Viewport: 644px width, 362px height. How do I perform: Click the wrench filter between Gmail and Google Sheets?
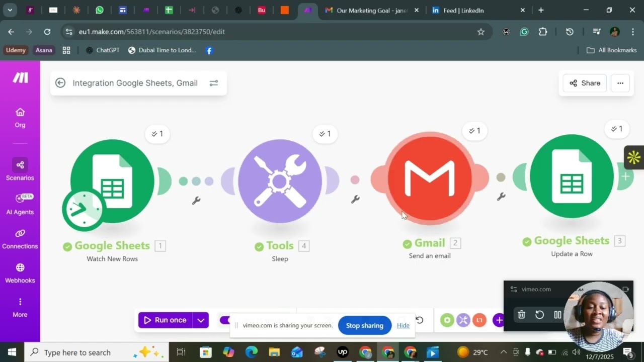501,197
